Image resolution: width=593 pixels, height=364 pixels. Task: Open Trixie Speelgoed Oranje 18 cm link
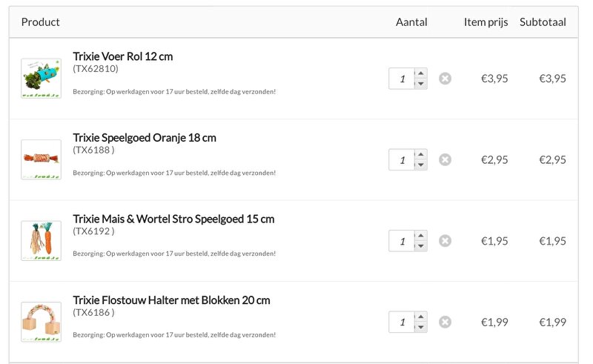pos(145,138)
